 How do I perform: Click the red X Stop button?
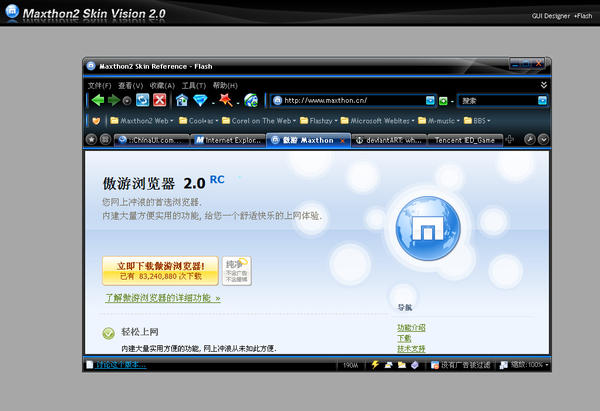click(160, 100)
